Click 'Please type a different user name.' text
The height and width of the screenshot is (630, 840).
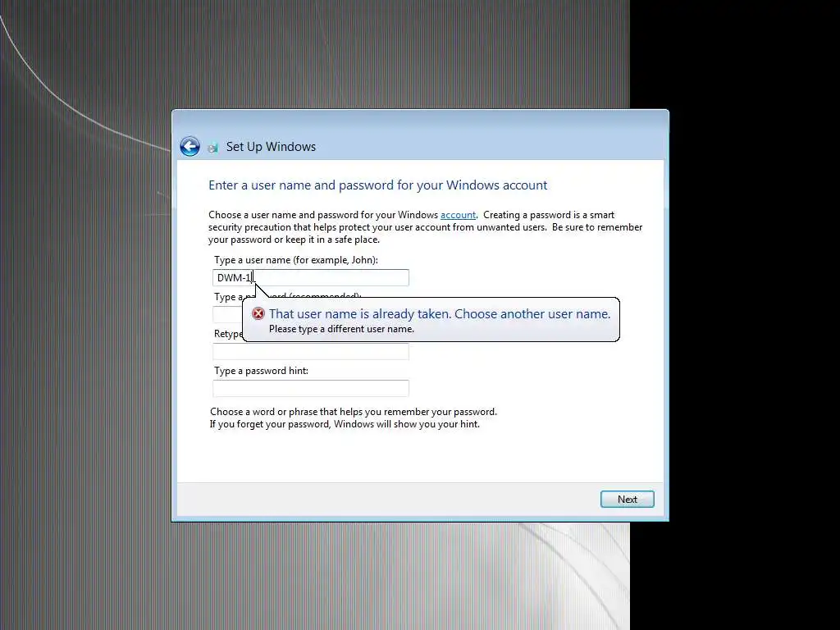point(342,329)
